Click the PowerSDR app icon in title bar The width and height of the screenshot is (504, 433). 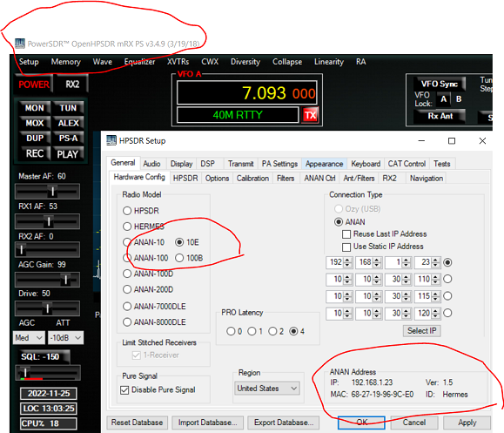point(20,44)
